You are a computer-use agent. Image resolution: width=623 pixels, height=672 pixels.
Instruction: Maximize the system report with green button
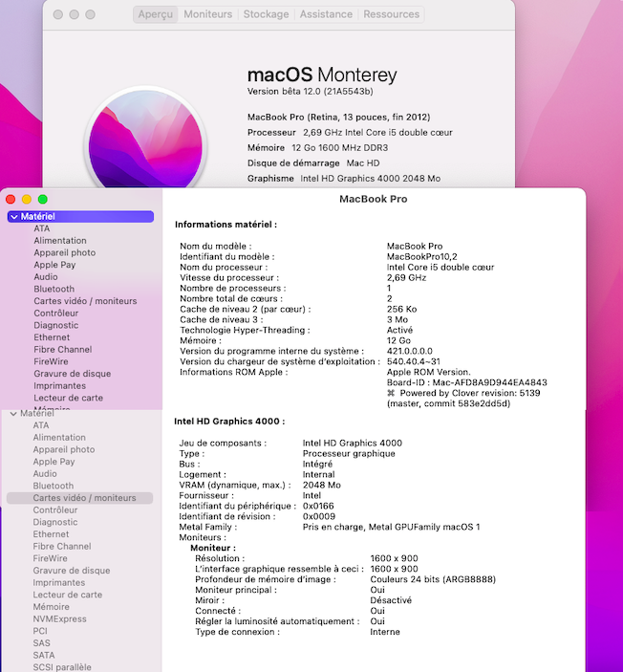42,199
